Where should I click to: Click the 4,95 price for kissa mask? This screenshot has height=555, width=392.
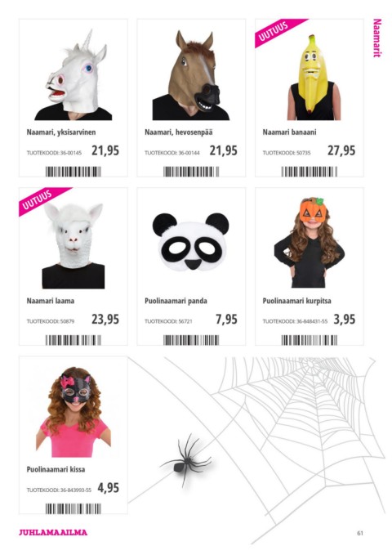(109, 488)
